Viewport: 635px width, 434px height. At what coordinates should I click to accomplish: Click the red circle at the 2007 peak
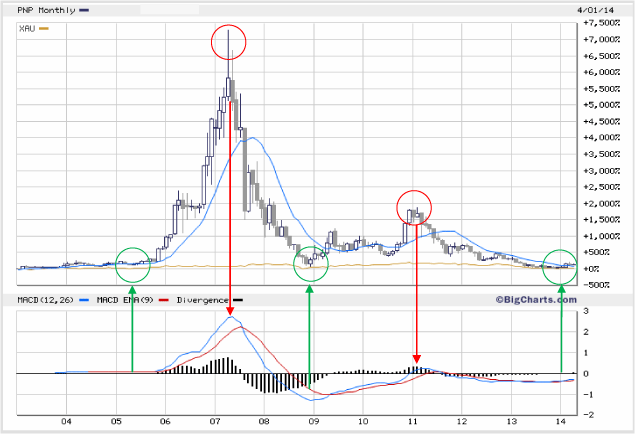click(x=229, y=42)
